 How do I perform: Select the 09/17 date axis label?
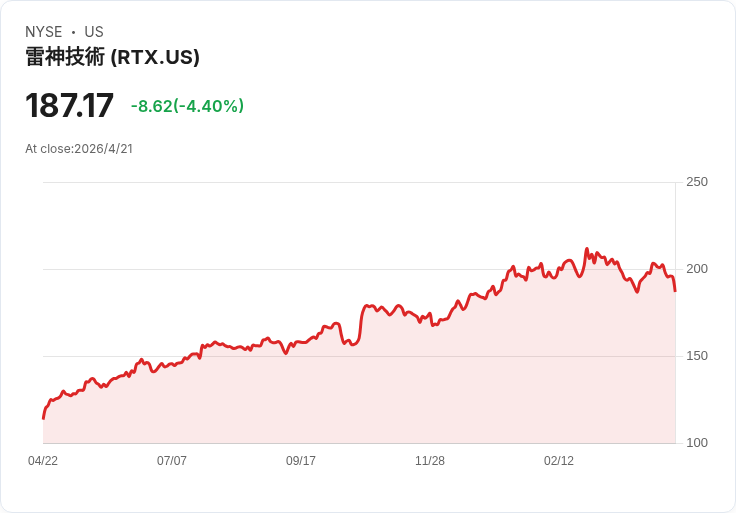301,461
